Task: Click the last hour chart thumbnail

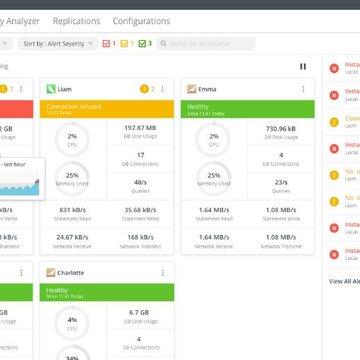Action: (20, 183)
